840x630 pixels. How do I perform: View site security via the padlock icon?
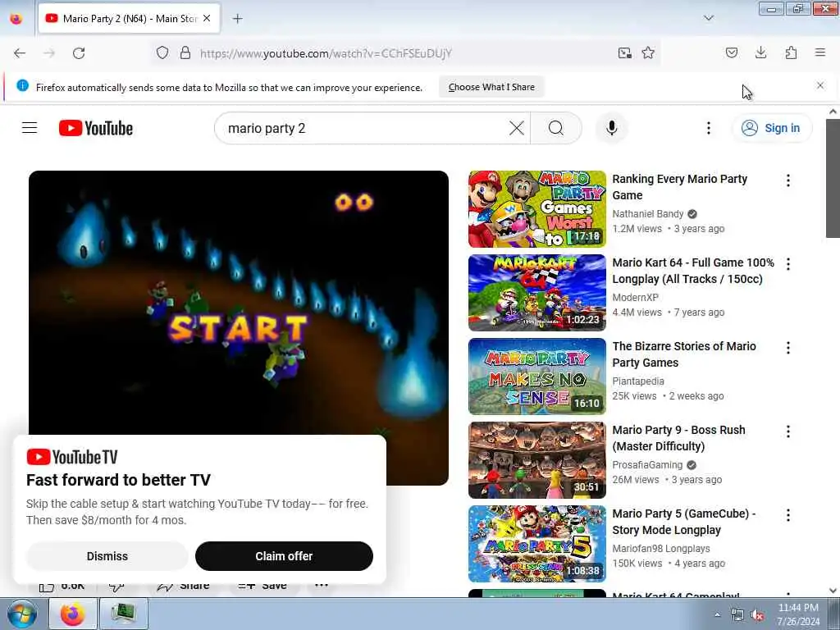pos(185,53)
